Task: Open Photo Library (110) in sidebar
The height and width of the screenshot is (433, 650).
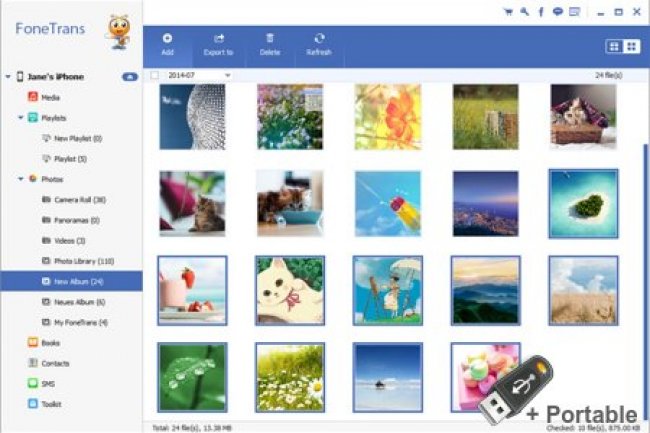Action: [80, 261]
